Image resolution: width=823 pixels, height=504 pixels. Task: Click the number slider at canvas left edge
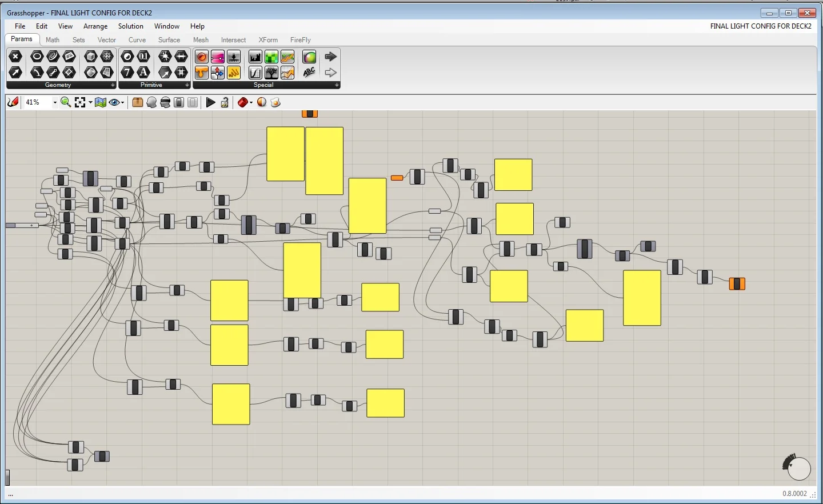coord(22,226)
